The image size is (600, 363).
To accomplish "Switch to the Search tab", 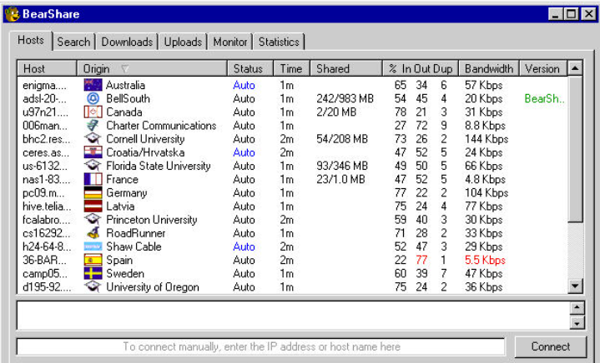I will pos(73,42).
